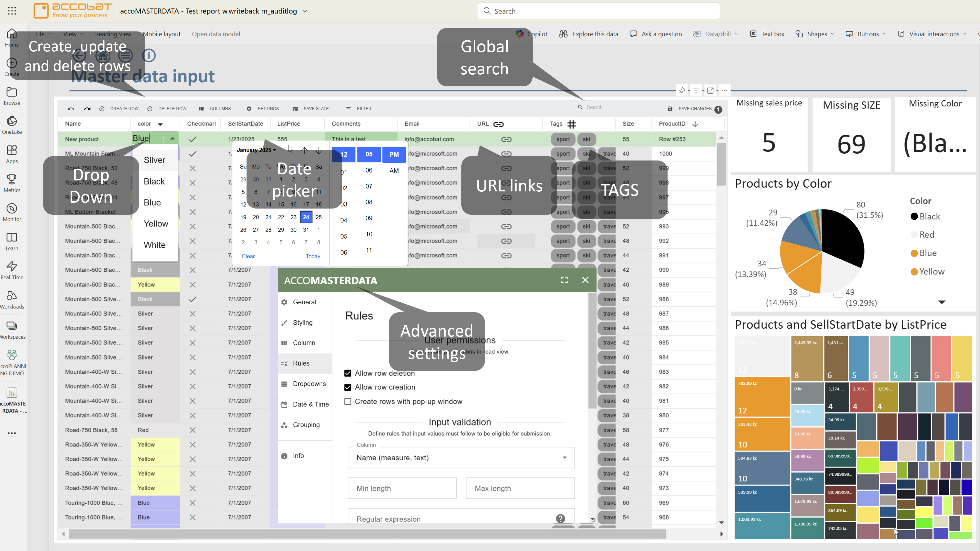Image resolution: width=980 pixels, height=551 pixels.
Task: Click the three-dots more item in sidebar
Action: point(12,433)
